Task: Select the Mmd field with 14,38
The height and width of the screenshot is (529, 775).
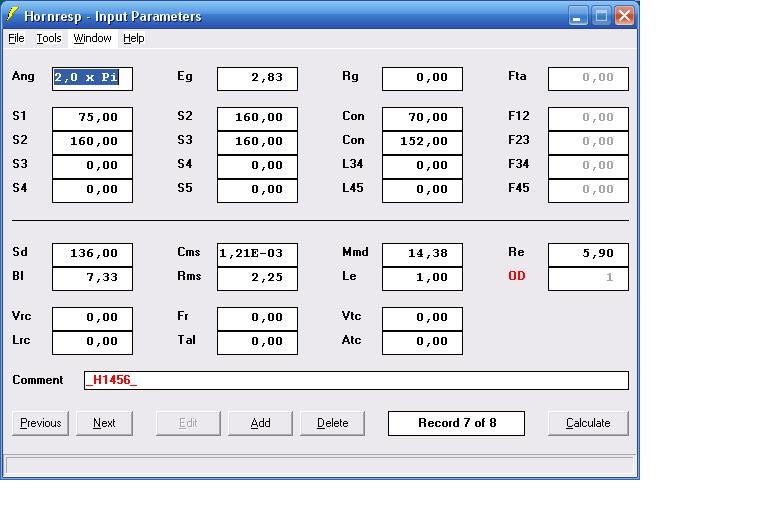Action: coord(423,255)
